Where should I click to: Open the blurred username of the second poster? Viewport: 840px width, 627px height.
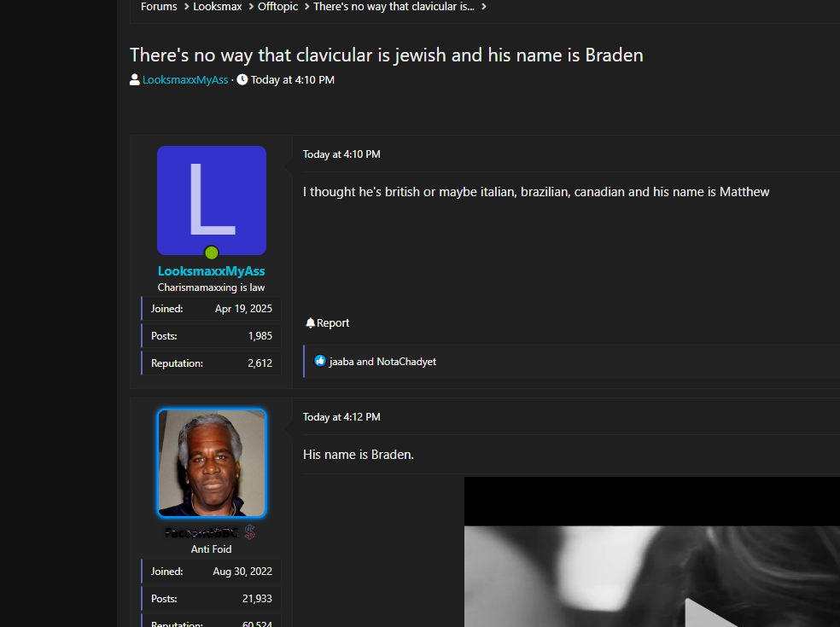(201, 533)
